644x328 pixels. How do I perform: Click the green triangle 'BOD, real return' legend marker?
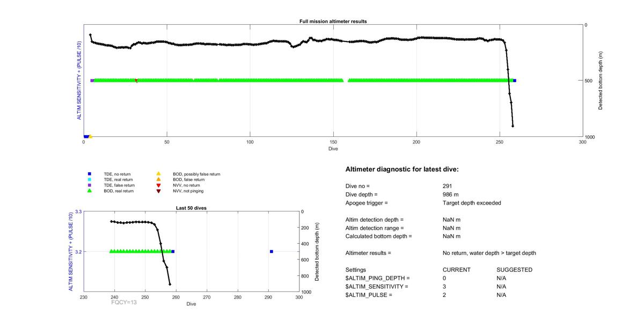point(90,191)
